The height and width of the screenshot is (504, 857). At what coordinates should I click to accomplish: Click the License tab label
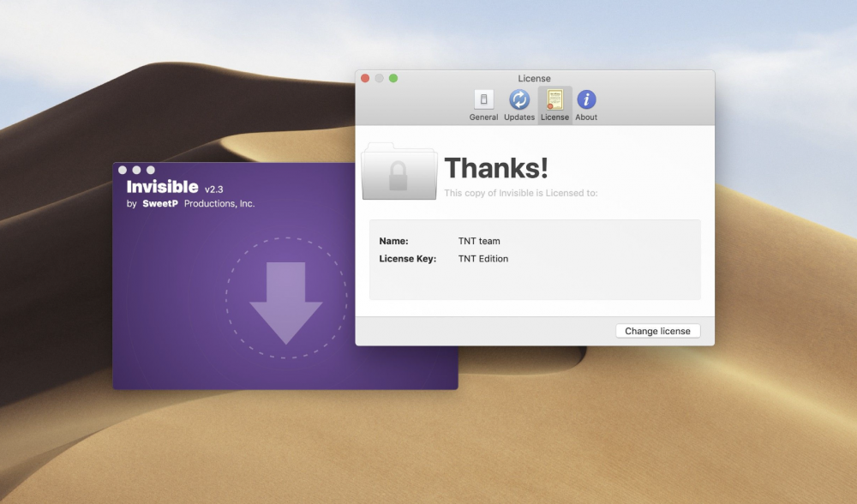click(554, 117)
